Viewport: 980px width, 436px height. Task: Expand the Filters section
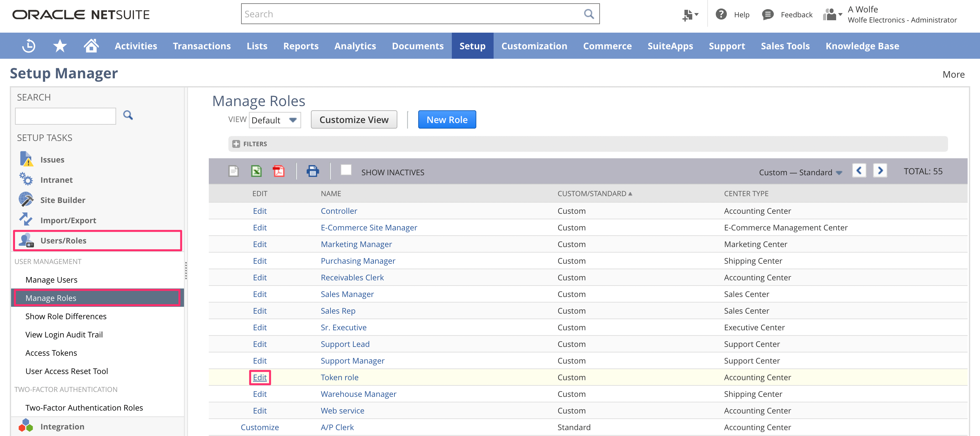pyautogui.click(x=236, y=144)
